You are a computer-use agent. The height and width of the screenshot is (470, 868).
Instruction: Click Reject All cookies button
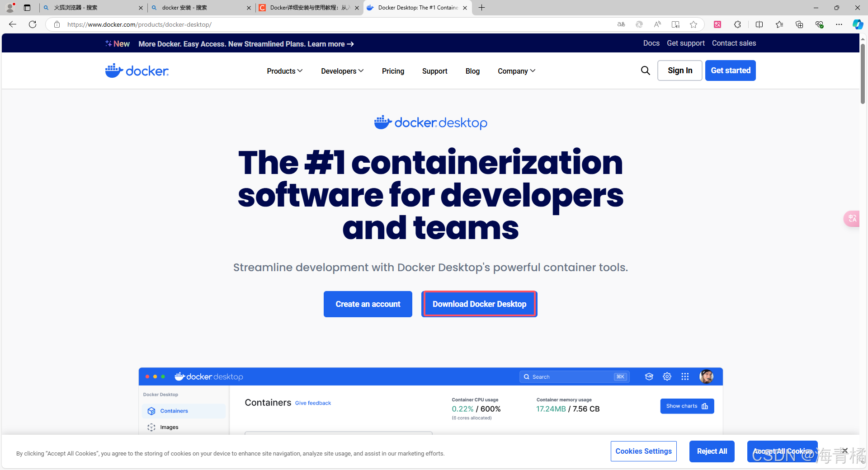pos(712,451)
